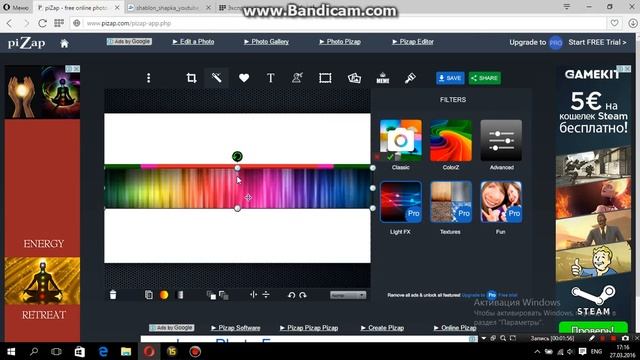Image resolution: width=640 pixels, height=360 pixels.
Task: Click Start FREE Trial link
Action: [597, 42]
